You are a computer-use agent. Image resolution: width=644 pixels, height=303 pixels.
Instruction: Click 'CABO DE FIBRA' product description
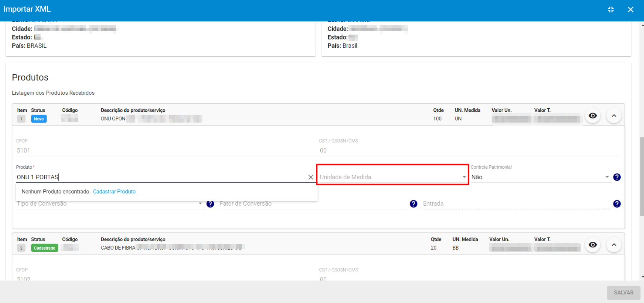pyautogui.click(x=118, y=248)
